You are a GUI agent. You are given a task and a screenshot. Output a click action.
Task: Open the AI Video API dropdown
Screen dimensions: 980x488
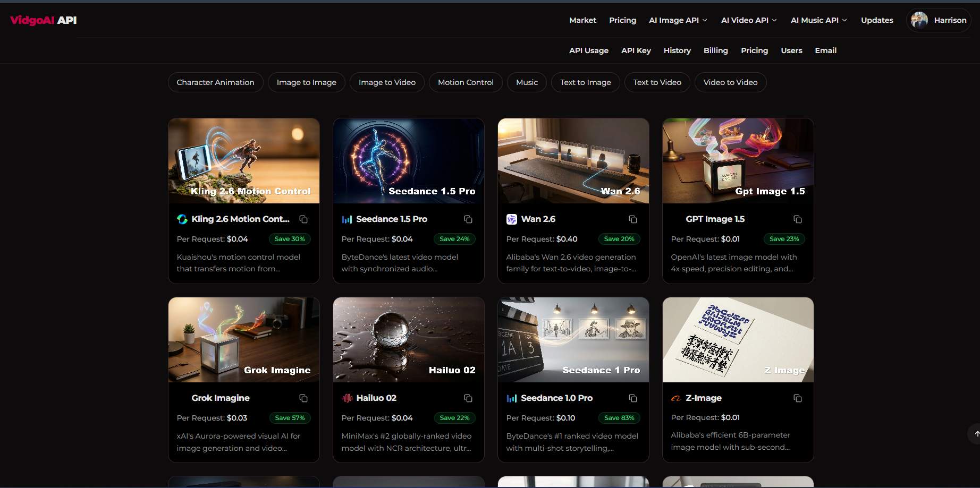[x=748, y=20]
